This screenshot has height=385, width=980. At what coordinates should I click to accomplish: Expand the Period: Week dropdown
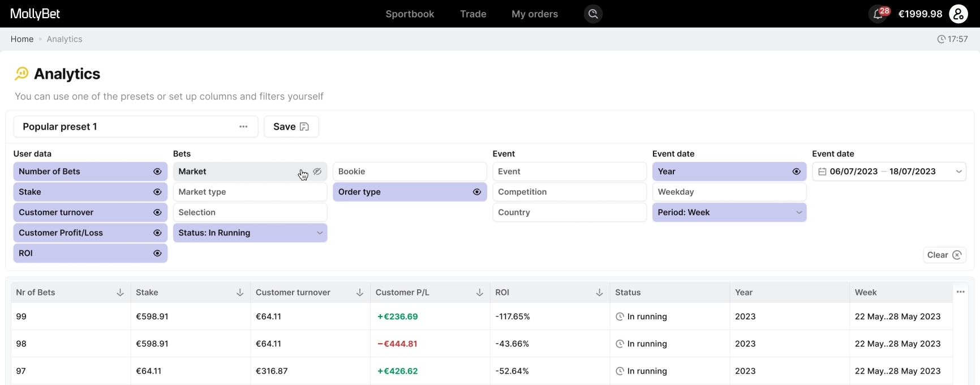pos(799,212)
